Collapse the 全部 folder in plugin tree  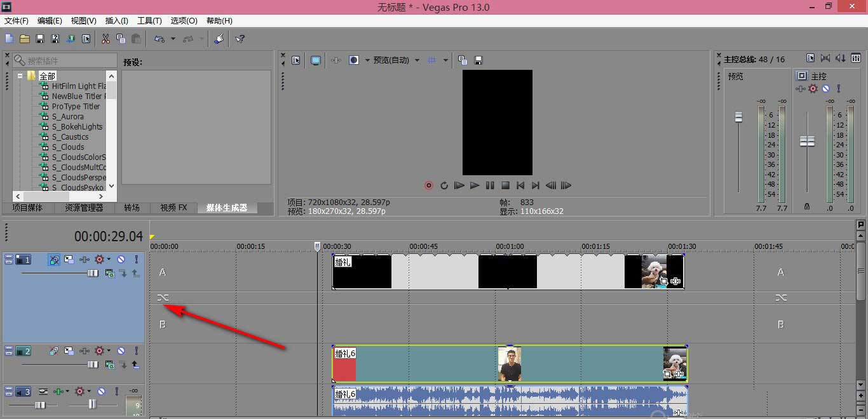20,76
